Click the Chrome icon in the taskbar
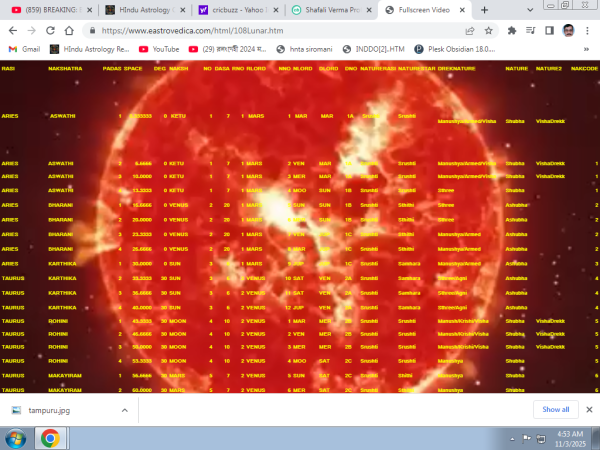Image resolution: width=600 pixels, height=450 pixels. 50,437
